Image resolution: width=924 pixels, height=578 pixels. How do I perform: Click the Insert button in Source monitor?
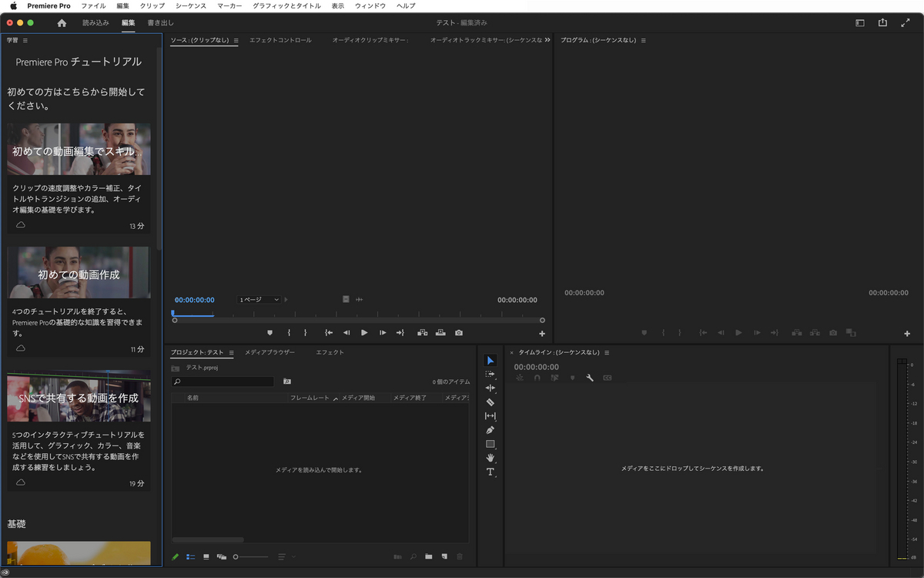pos(423,333)
